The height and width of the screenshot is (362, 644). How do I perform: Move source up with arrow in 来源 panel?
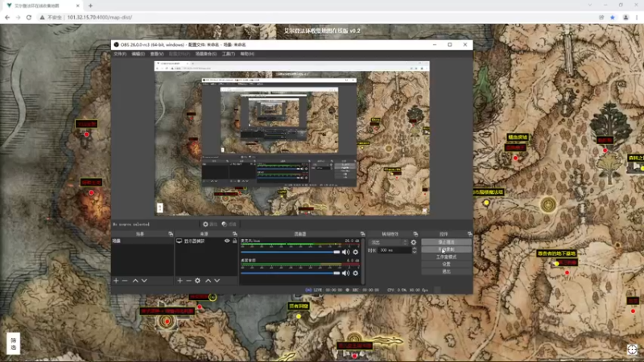coord(208,281)
